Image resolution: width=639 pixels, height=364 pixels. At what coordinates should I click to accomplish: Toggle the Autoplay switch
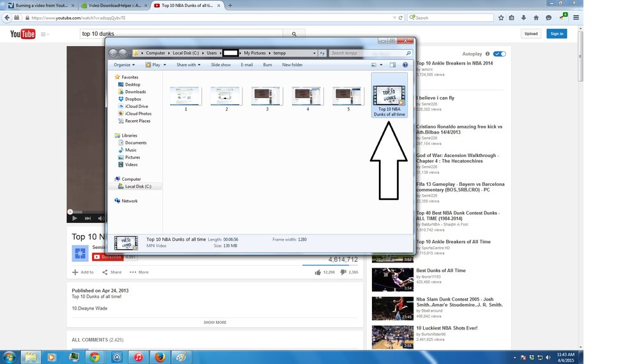coord(499,54)
